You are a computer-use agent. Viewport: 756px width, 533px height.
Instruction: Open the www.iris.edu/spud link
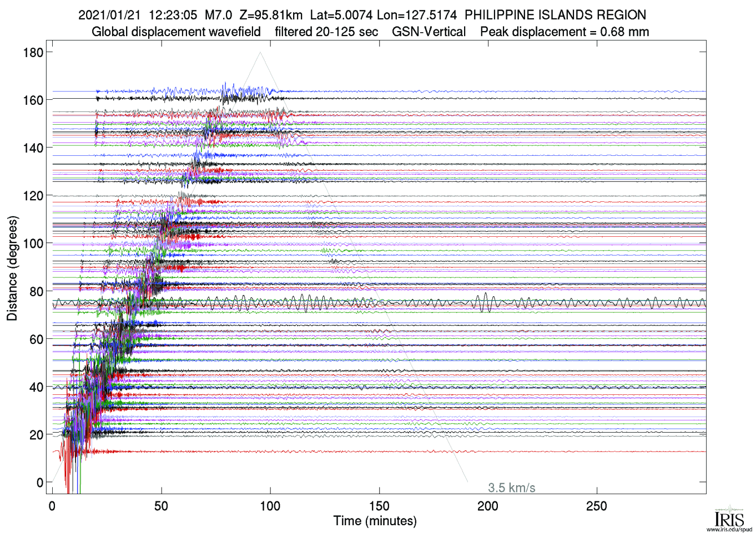point(729,530)
